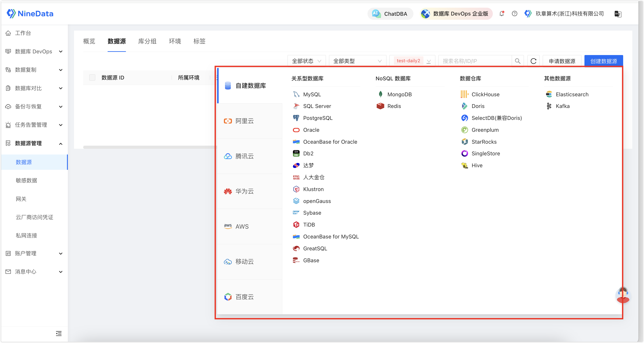The image size is (644, 343).
Task: Refresh the data source list
Action: (533, 61)
